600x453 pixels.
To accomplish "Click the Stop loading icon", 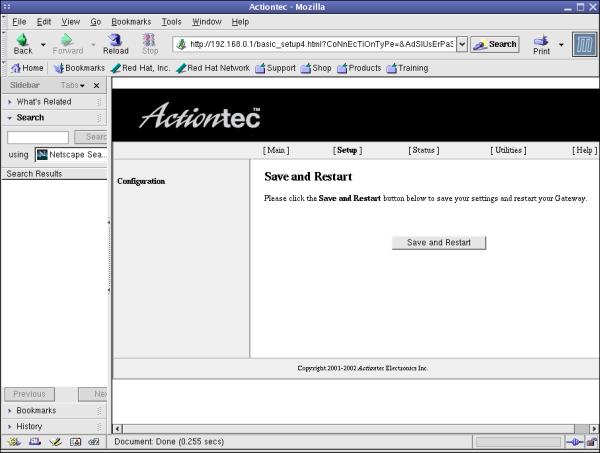I will pyautogui.click(x=149, y=40).
